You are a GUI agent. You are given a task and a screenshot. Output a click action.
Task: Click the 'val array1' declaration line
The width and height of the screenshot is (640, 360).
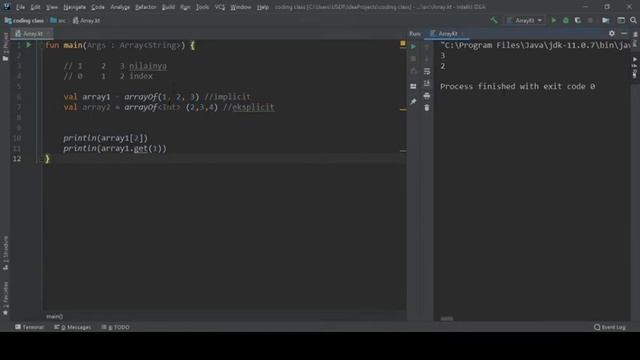click(x=157, y=97)
